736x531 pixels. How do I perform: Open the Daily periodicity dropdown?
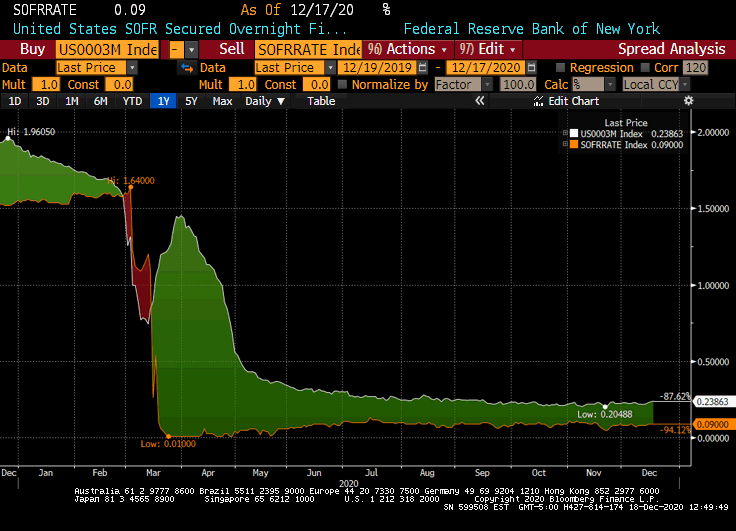click(x=265, y=101)
